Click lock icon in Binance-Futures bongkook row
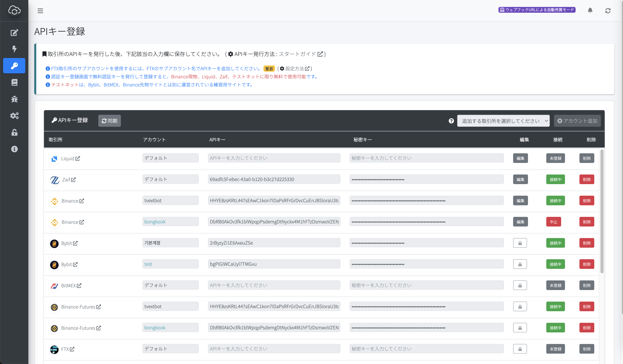 (520, 328)
